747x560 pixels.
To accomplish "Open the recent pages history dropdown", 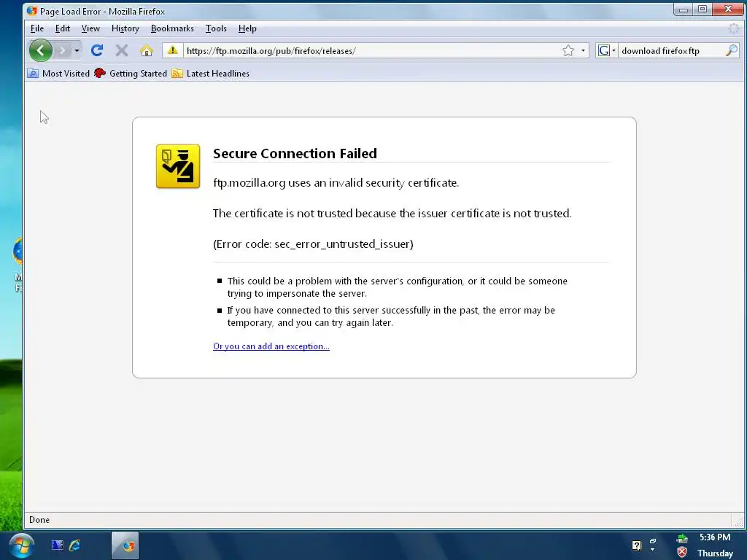I will (77, 50).
